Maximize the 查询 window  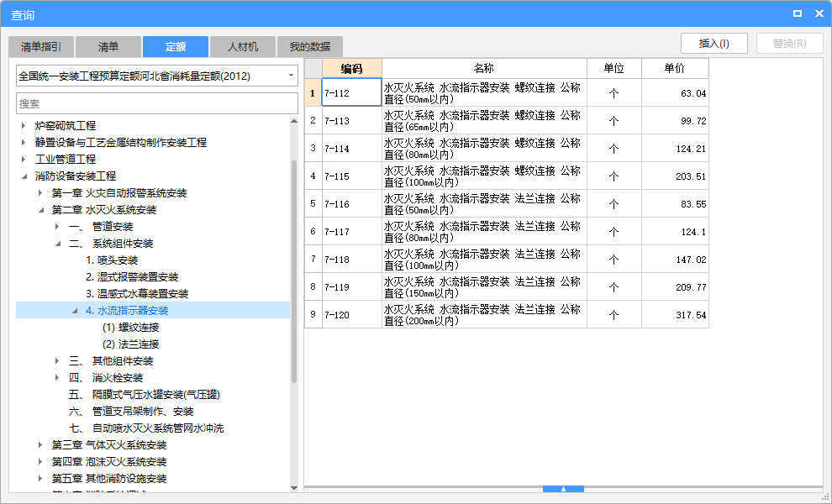click(797, 13)
